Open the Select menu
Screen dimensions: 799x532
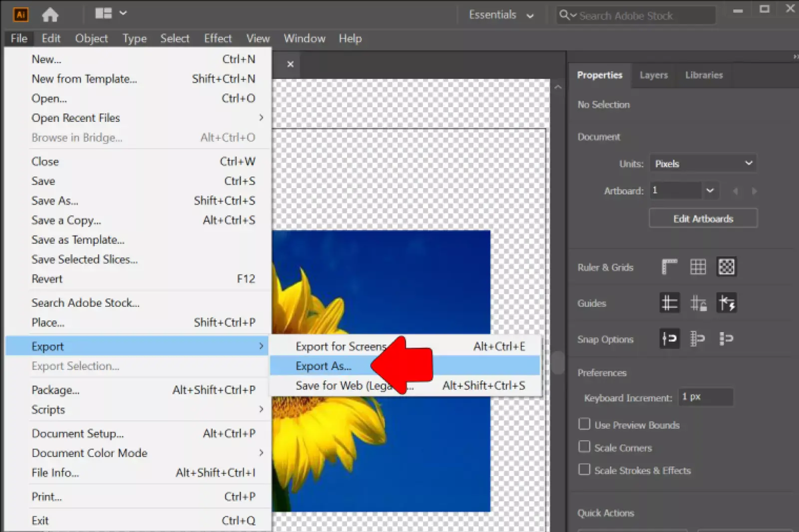pos(175,38)
